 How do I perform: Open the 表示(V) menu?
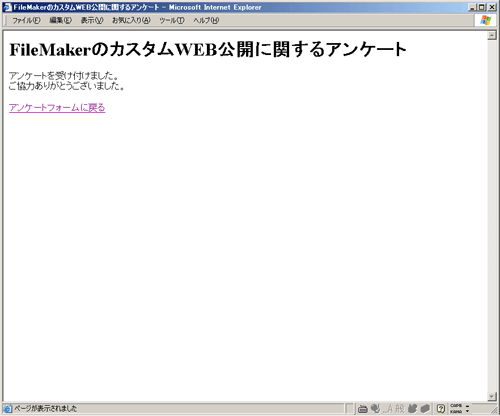[92, 20]
